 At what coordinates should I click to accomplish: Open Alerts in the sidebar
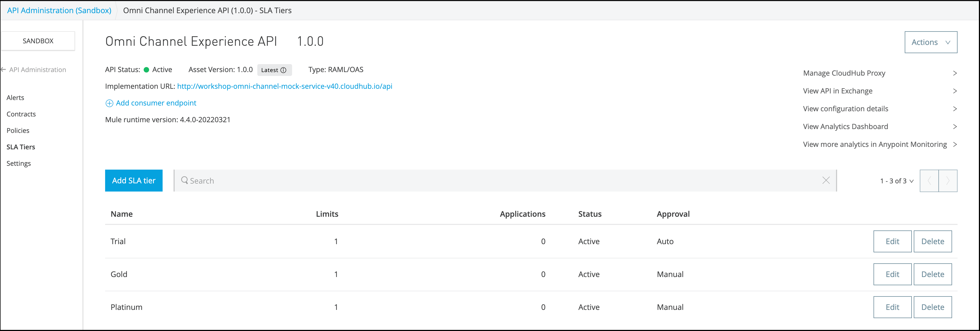(15, 98)
